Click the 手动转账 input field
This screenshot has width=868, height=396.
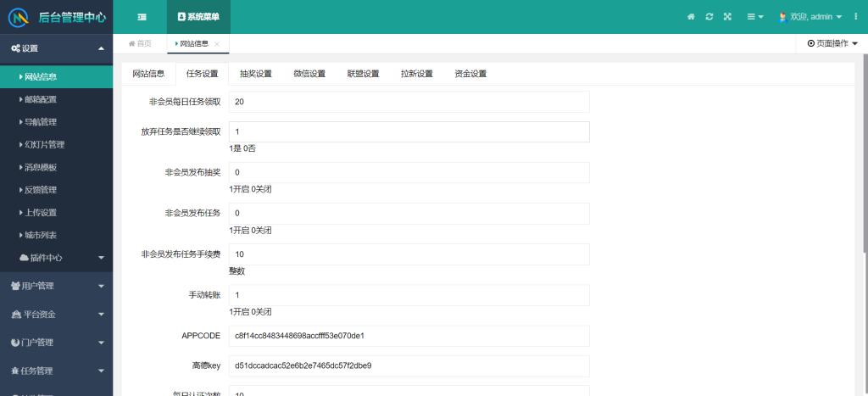pos(409,295)
